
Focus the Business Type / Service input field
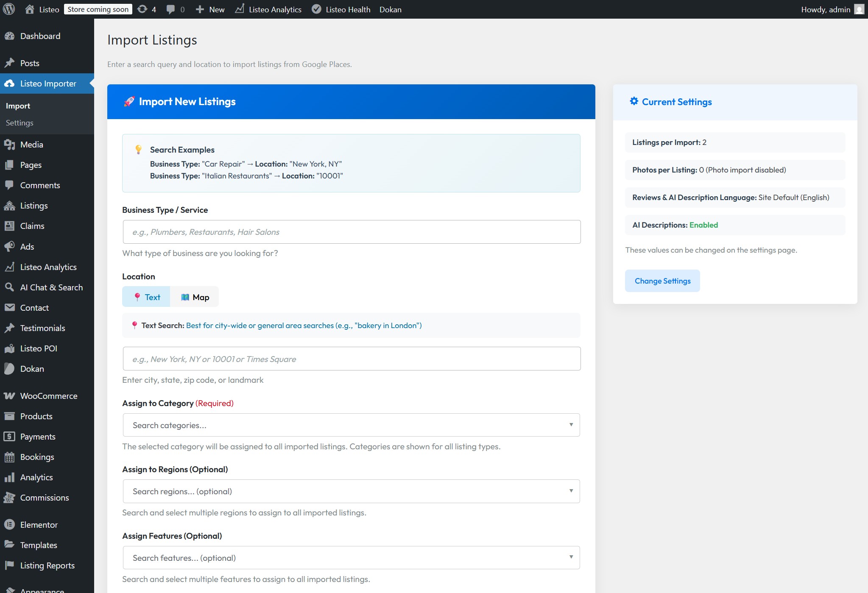pos(351,232)
